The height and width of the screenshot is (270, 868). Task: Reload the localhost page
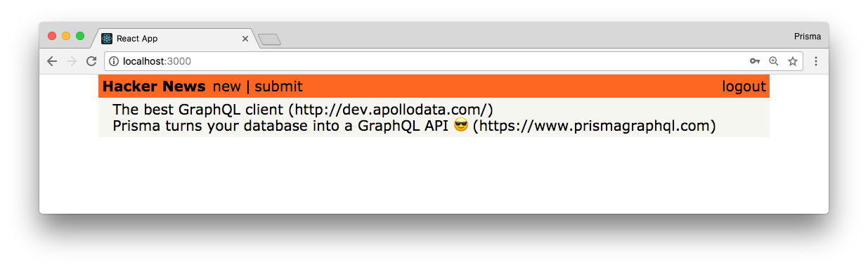pos(91,61)
